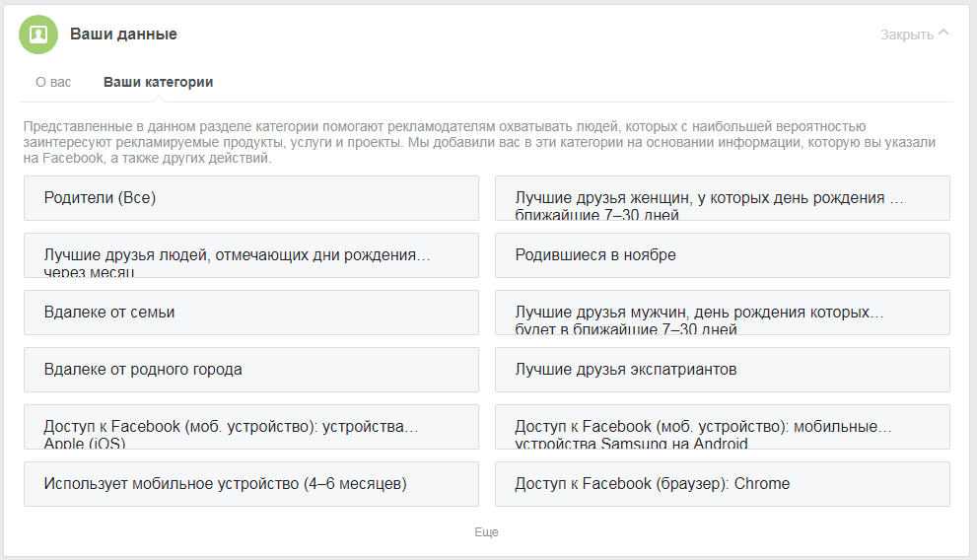Open Доступ к Facebook (браузер): Chrome category
The height and width of the screenshot is (560, 977).
point(723,484)
